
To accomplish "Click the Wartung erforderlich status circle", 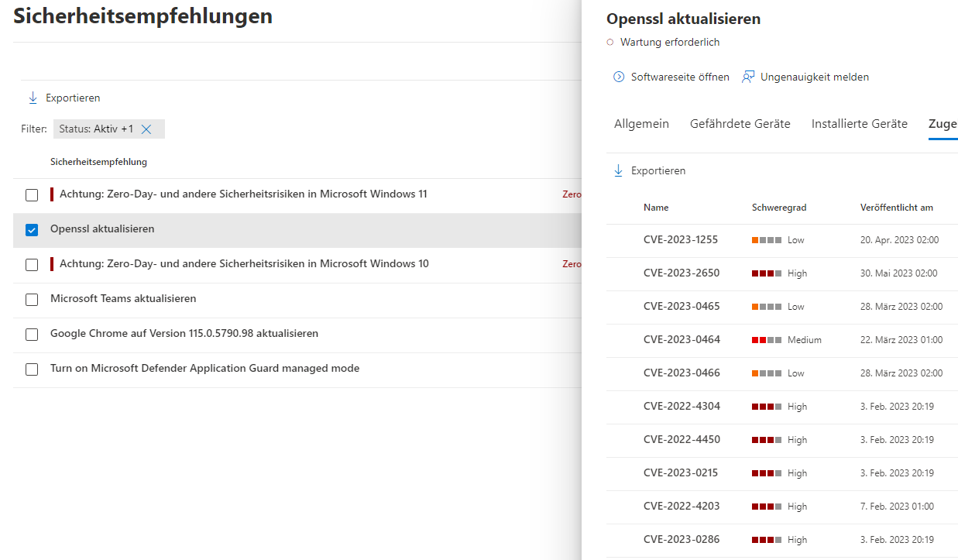I will 610,43.
